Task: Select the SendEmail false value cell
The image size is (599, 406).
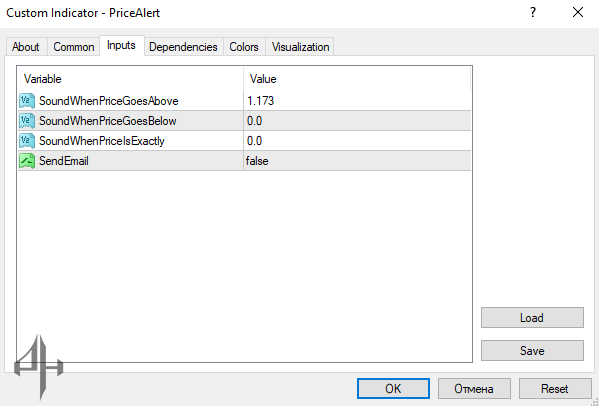Action: (357, 161)
